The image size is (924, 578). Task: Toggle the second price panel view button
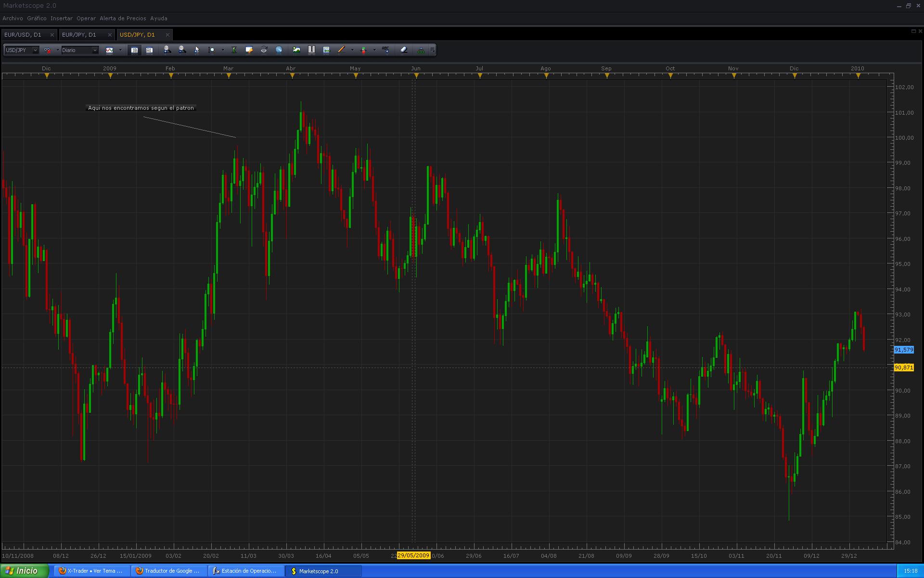(x=149, y=50)
